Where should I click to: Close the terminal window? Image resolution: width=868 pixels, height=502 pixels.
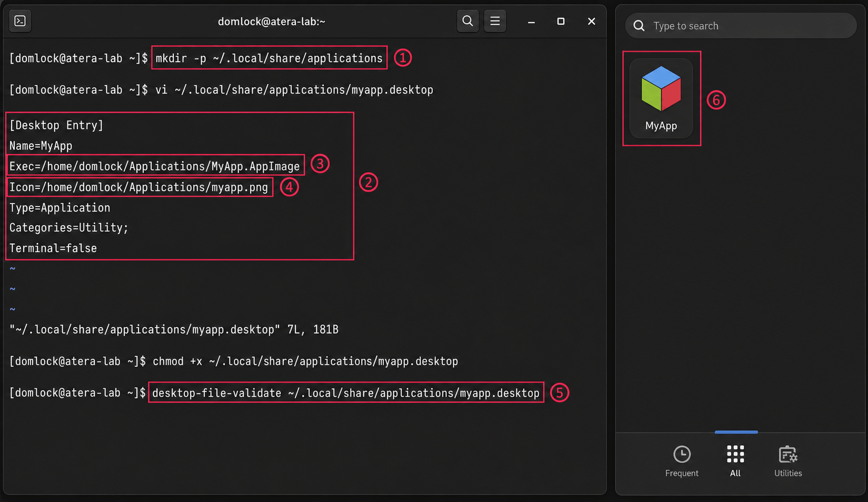pos(591,21)
